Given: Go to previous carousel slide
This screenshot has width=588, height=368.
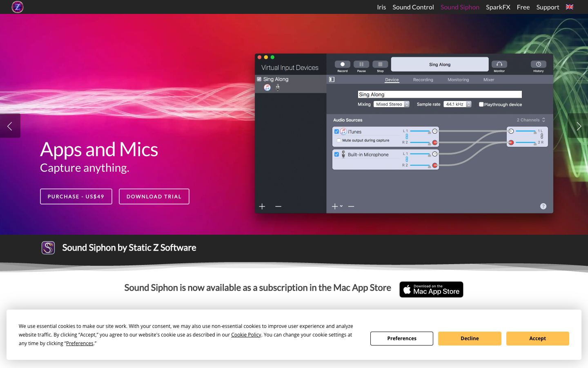Looking at the screenshot, I should point(10,126).
